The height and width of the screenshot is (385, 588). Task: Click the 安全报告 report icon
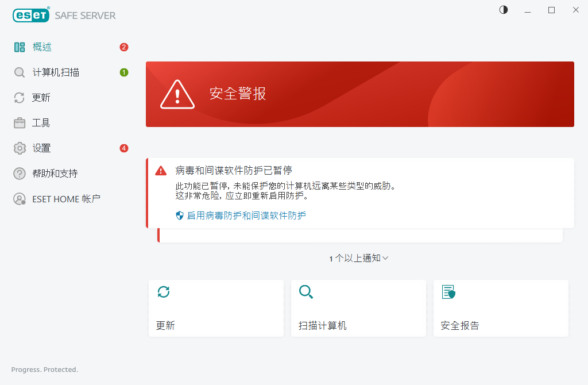[x=448, y=292]
